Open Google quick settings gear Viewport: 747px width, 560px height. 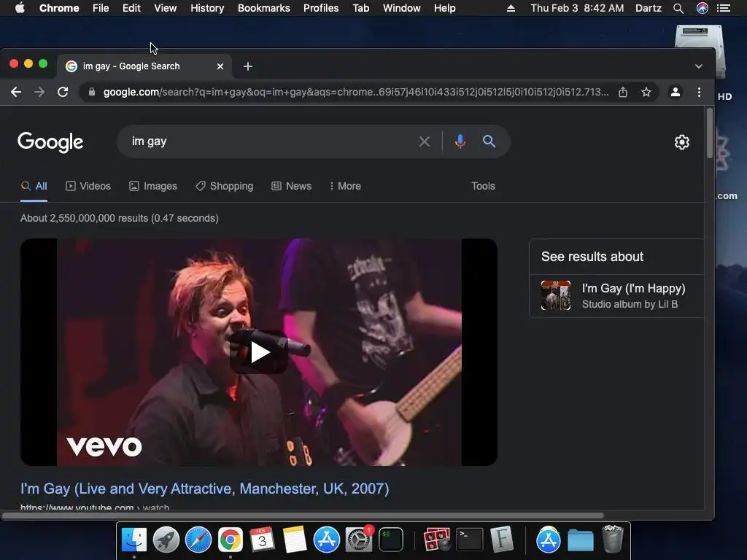point(682,142)
